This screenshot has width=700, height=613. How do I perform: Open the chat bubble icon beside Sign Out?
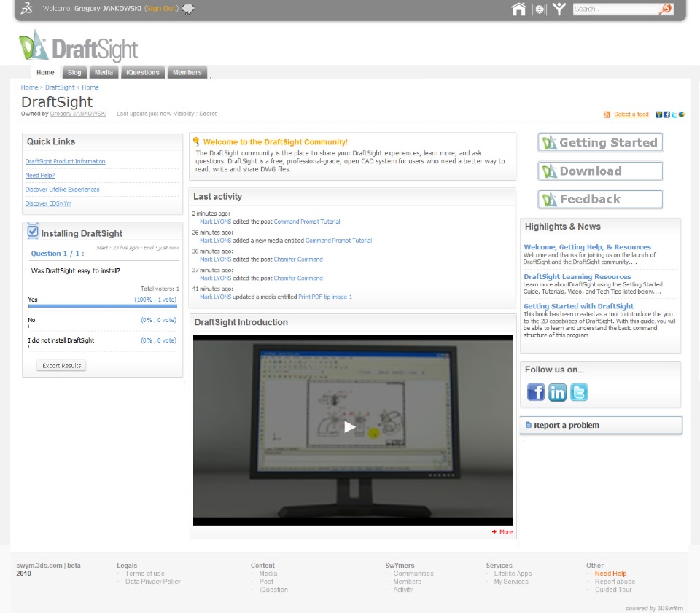pos(188,9)
